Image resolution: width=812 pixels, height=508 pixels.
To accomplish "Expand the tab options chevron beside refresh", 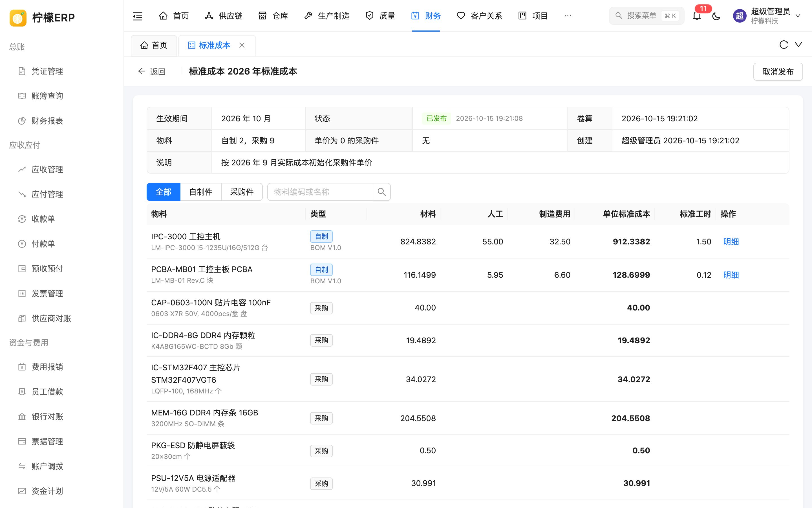I will click(x=798, y=45).
